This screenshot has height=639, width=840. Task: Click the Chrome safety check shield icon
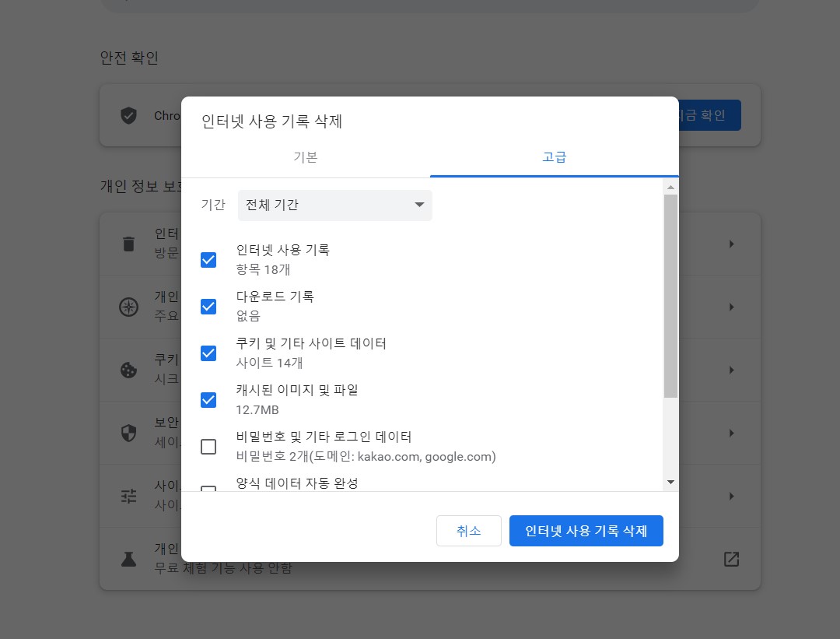point(128,115)
